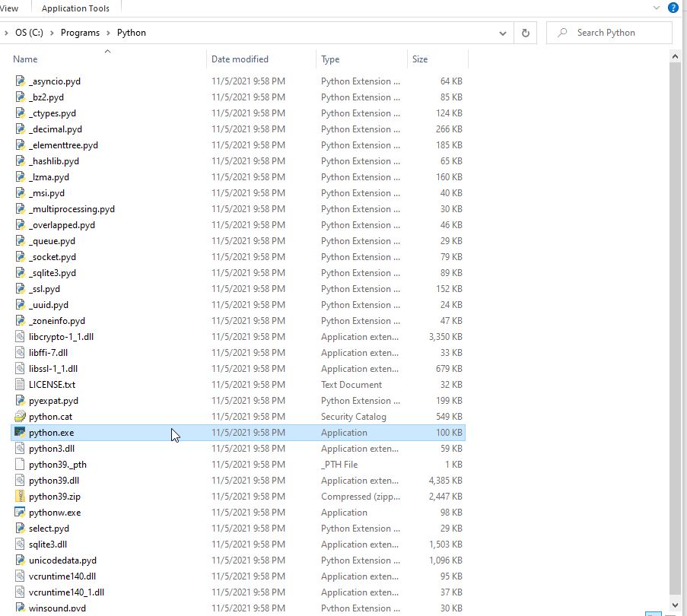Select the python39.dll file name
687x616 pixels.
tap(54, 481)
